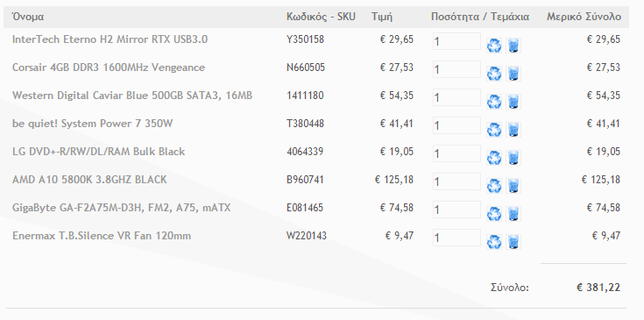Image resolution: width=644 pixels, height=320 pixels.
Task: Open InterTech Eterno H2 Mirror product link
Action: (x=110, y=39)
